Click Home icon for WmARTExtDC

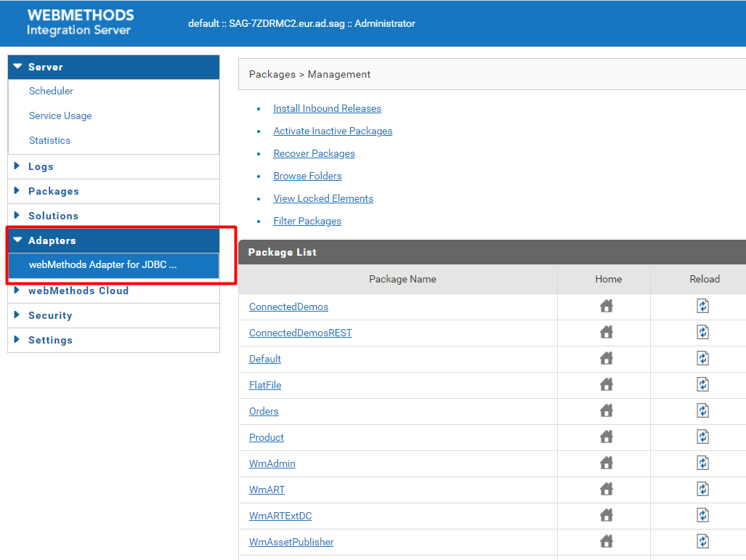606,515
